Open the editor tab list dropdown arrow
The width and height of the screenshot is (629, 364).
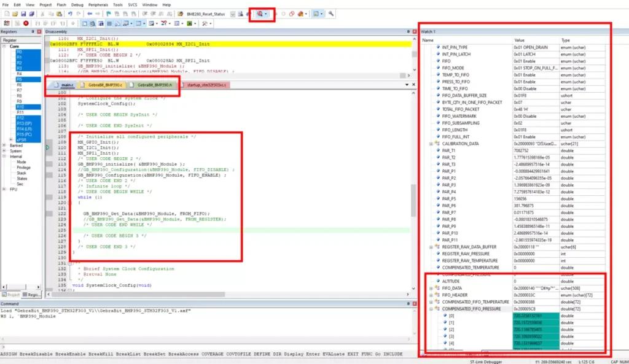tap(407, 85)
